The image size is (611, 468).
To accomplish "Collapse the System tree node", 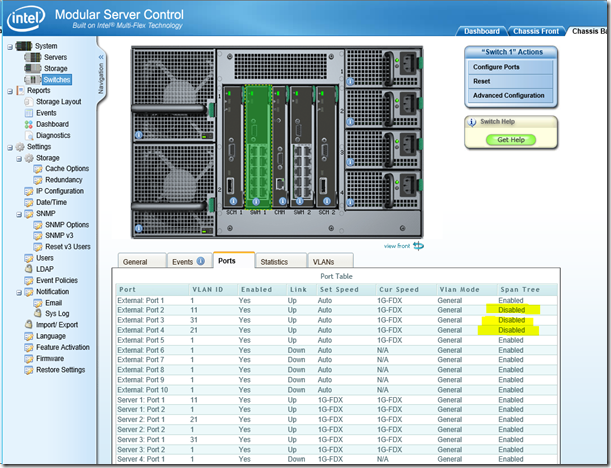I will point(9,46).
